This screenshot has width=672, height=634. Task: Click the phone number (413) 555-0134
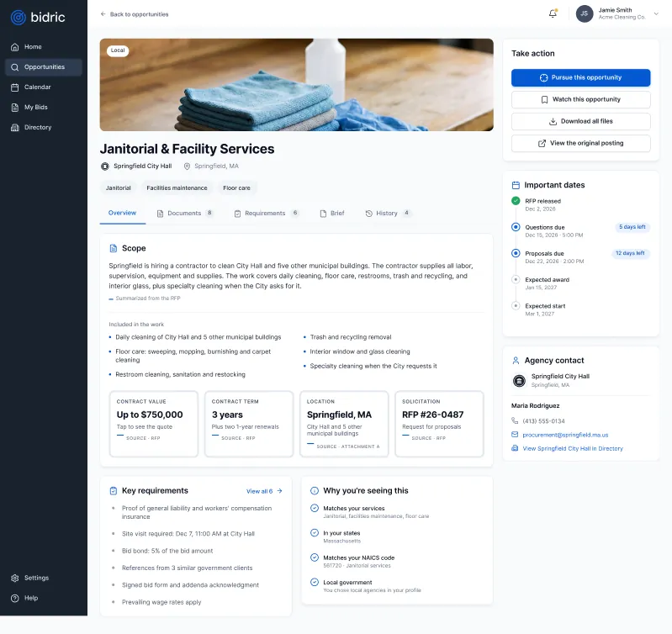tap(543, 421)
